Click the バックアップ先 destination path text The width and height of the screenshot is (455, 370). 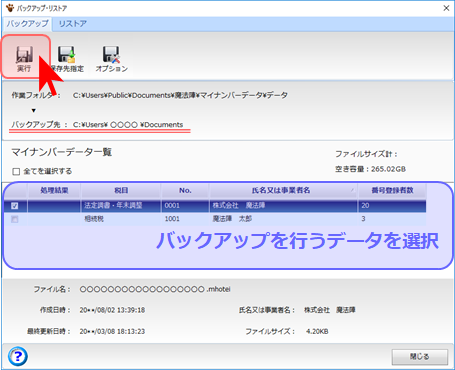(128, 125)
